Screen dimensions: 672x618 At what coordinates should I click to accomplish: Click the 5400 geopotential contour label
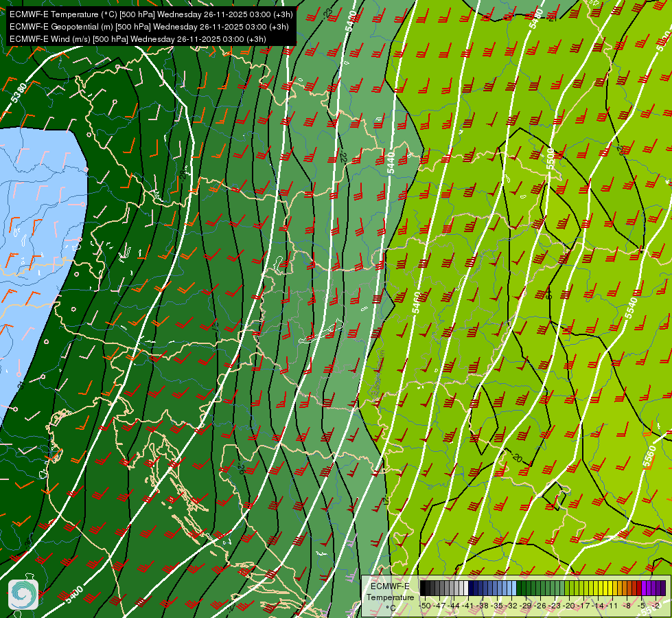pyautogui.click(x=74, y=595)
